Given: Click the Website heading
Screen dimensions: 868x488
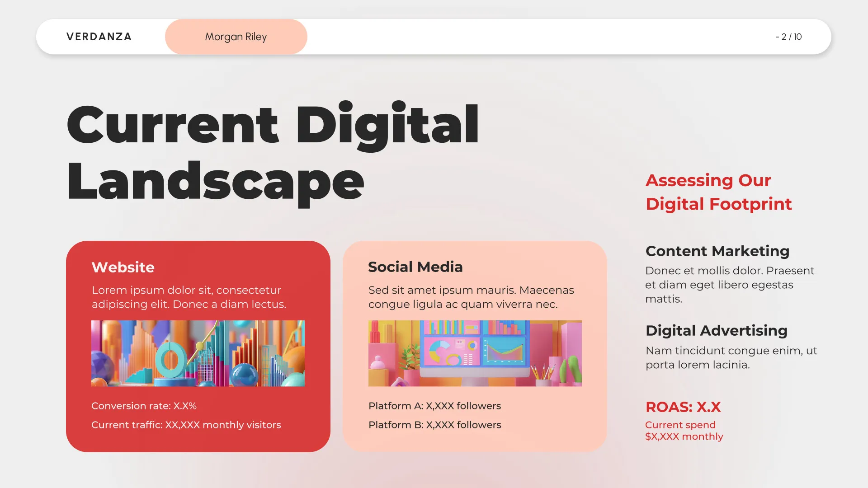Looking at the screenshot, I should (x=123, y=267).
